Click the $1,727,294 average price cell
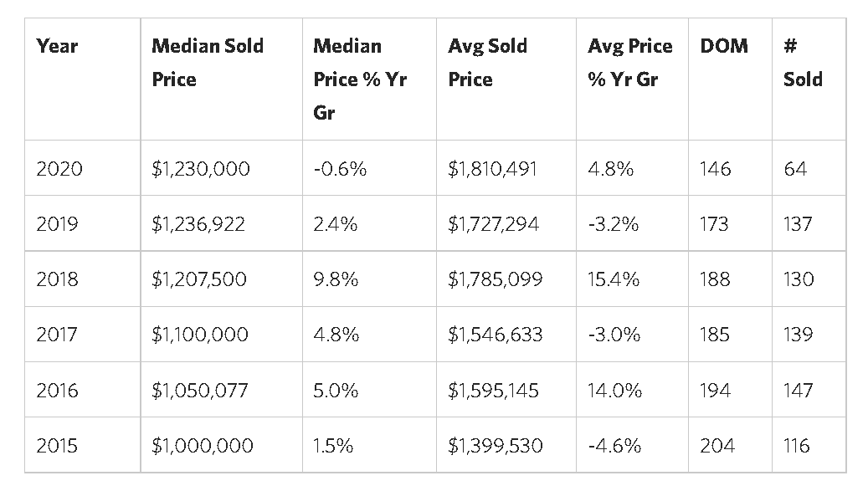 click(493, 224)
